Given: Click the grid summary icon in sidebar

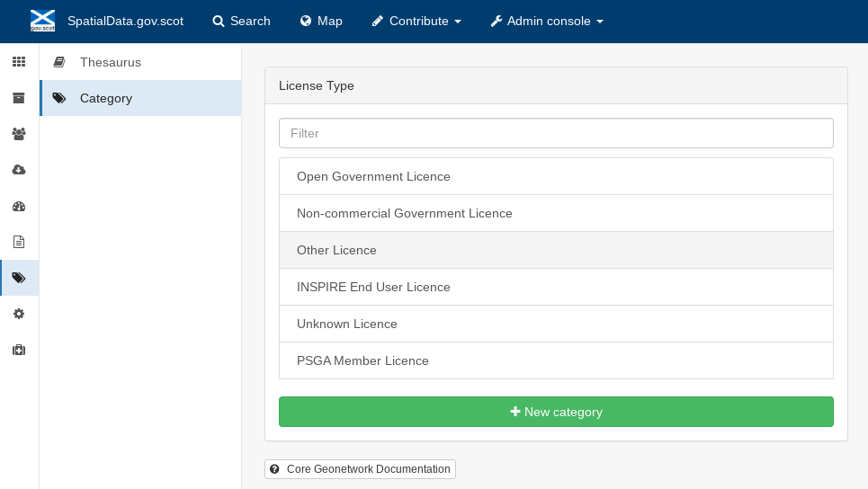Looking at the screenshot, I should (19, 61).
